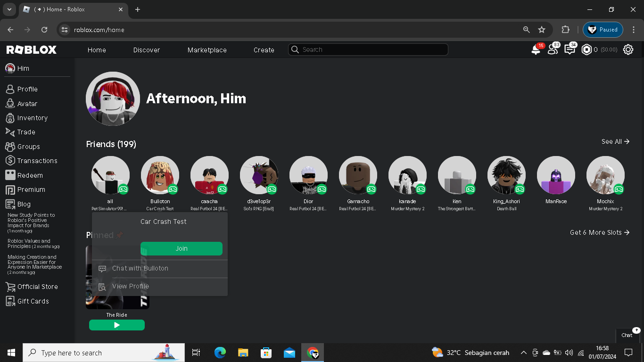Screen dimensions: 644x362
Task: Open File Explorer from taskbar
Action: [x=243, y=353]
